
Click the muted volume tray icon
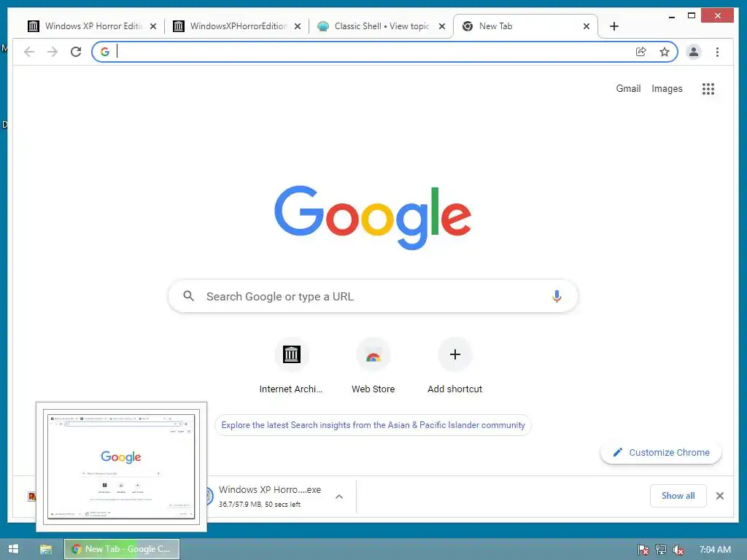678,550
